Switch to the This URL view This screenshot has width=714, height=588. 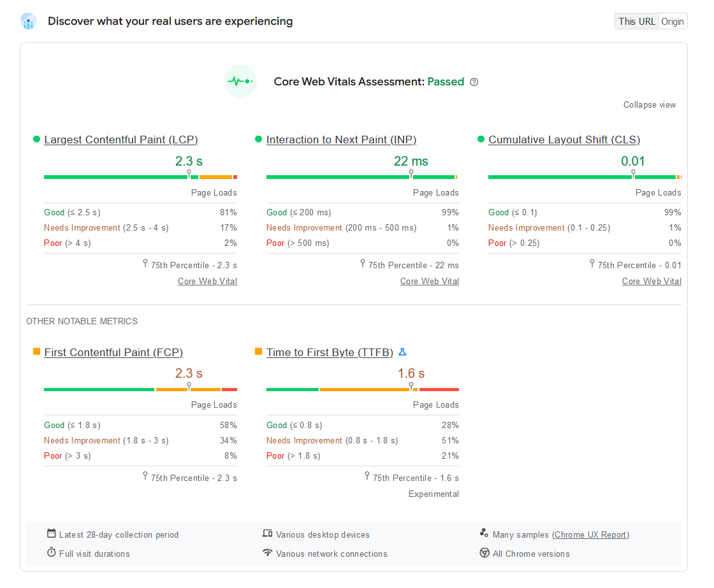point(636,21)
